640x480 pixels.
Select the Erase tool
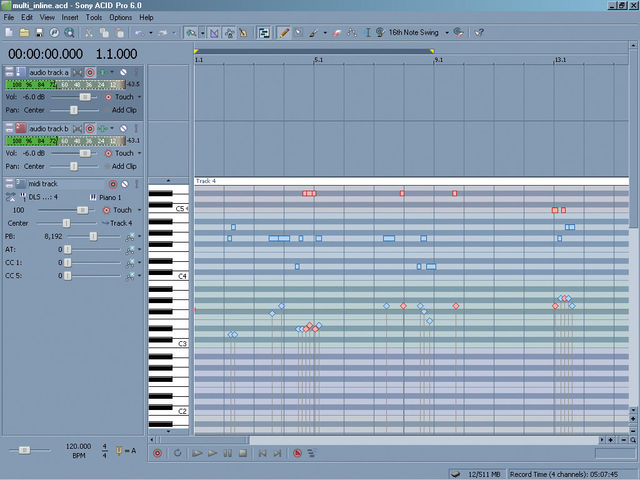pyautogui.click(x=336, y=33)
